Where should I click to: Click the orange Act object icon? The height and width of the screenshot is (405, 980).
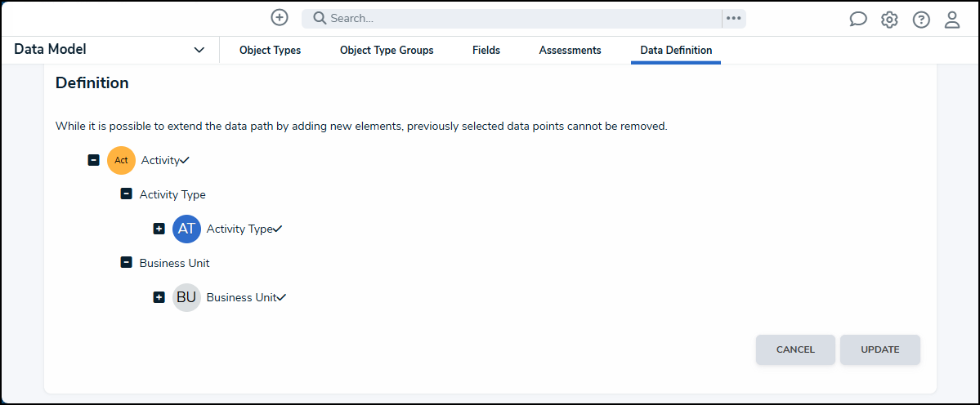tap(121, 160)
